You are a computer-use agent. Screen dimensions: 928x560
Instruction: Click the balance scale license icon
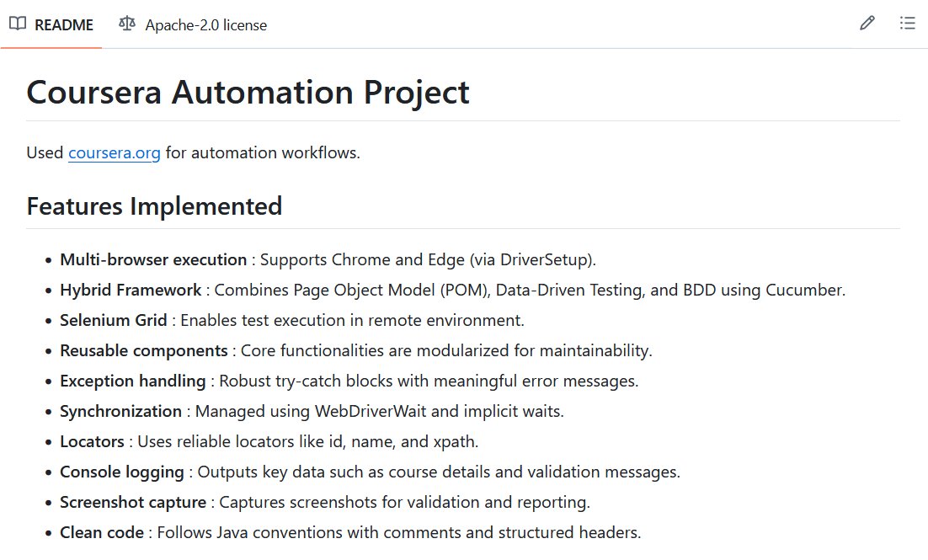click(126, 24)
